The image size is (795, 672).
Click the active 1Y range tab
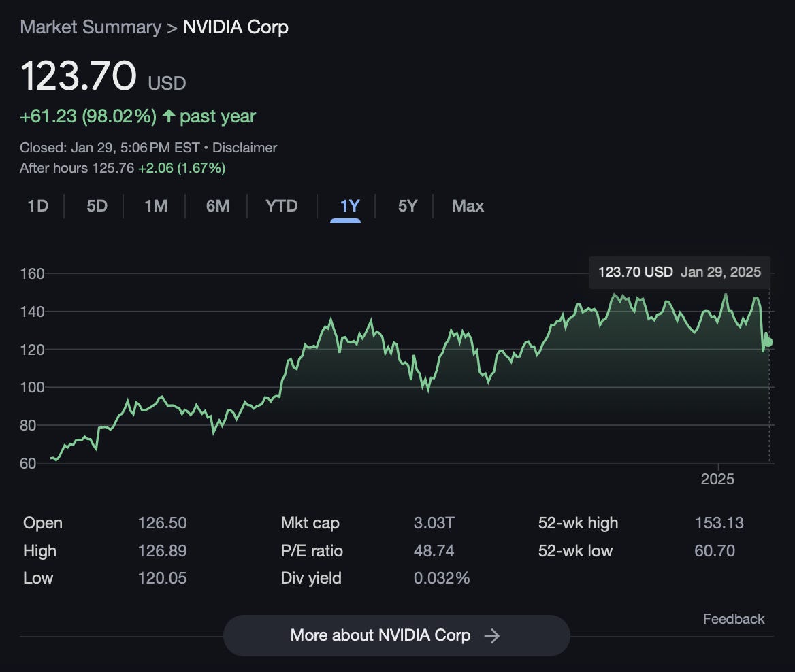point(350,206)
